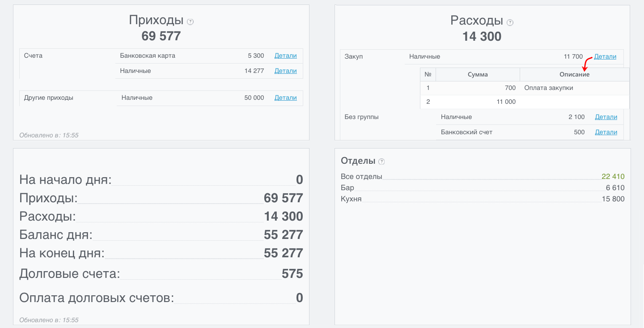Click the Кухня value 15 800

[x=613, y=199]
